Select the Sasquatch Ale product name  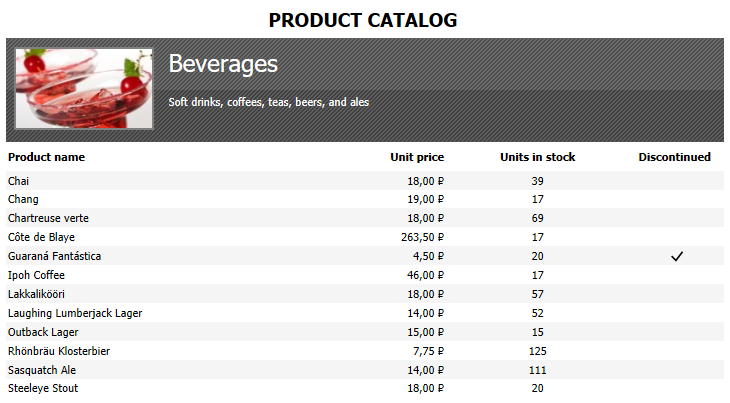pyautogui.click(x=42, y=370)
